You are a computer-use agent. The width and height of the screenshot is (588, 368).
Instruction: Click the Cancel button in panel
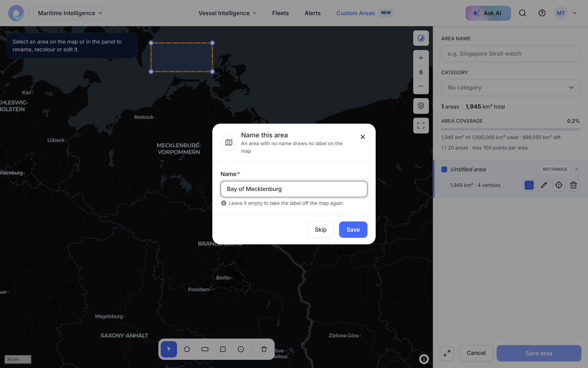pos(476,353)
